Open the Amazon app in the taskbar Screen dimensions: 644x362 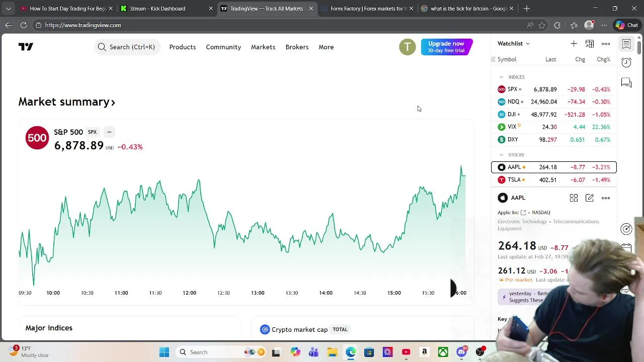pyautogui.click(x=424, y=352)
